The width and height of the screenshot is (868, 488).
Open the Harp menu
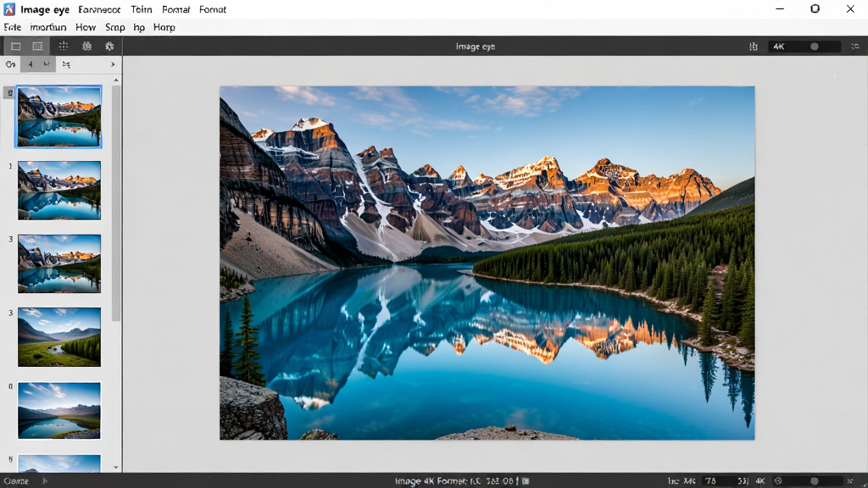coord(164,27)
